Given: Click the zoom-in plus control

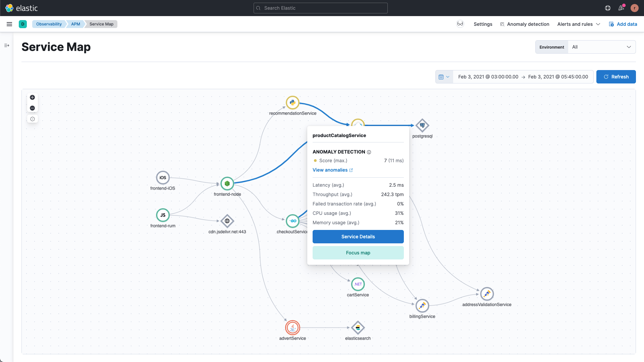Looking at the screenshot, I should coord(32,97).
